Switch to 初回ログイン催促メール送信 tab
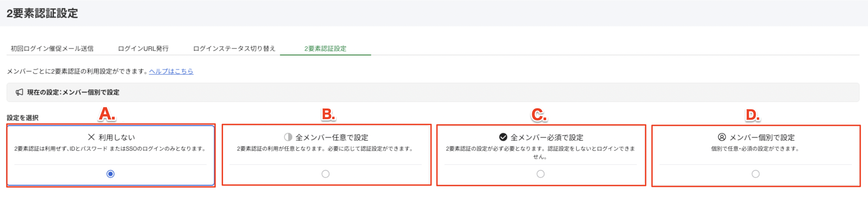This screenshot has height=215, width=868. click(52, 48)
